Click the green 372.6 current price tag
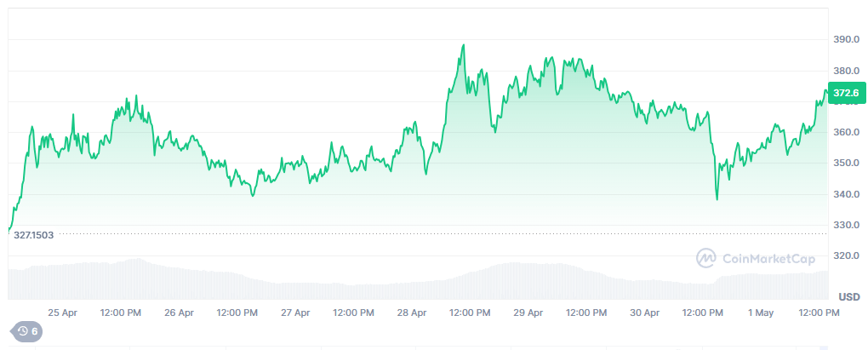Screen dimensions: 868x350 (846, 93)
